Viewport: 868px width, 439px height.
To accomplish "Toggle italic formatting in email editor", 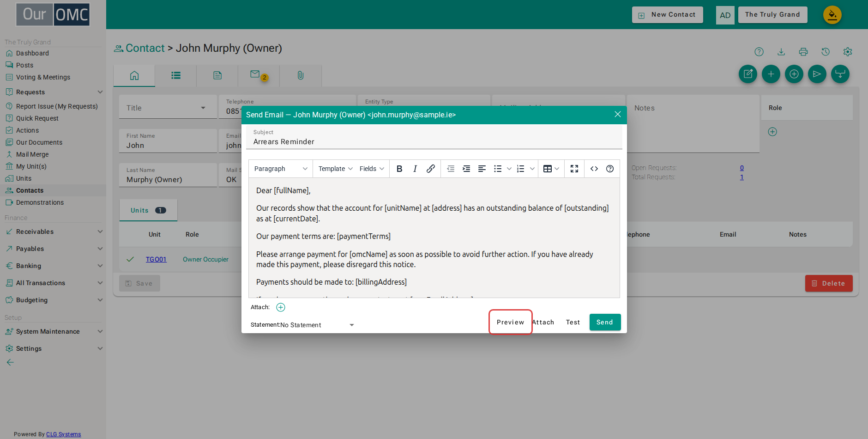I will point(415,169).
